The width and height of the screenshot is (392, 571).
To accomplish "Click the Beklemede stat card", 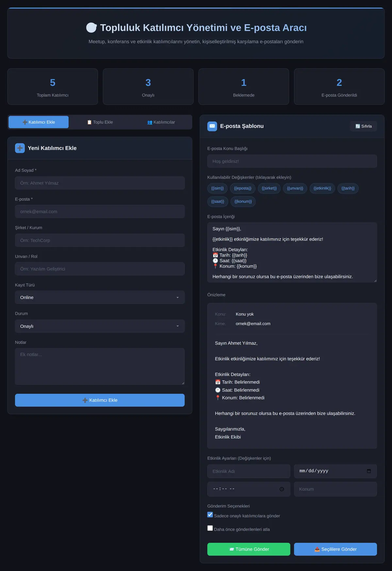I will 244,87.
